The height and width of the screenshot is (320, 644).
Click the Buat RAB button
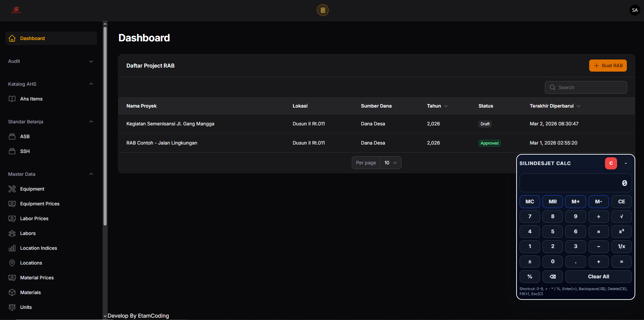[x=608, y=66]
